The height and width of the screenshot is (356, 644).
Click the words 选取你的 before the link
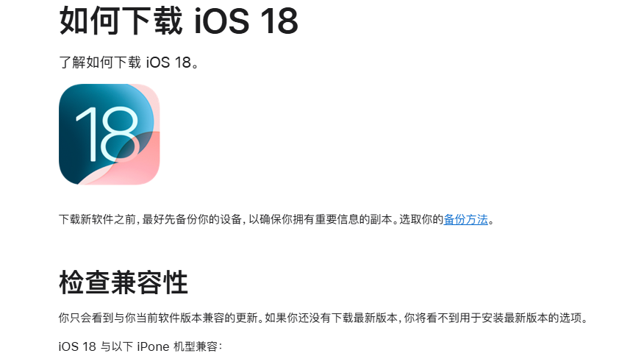click(x=421, y=219)
